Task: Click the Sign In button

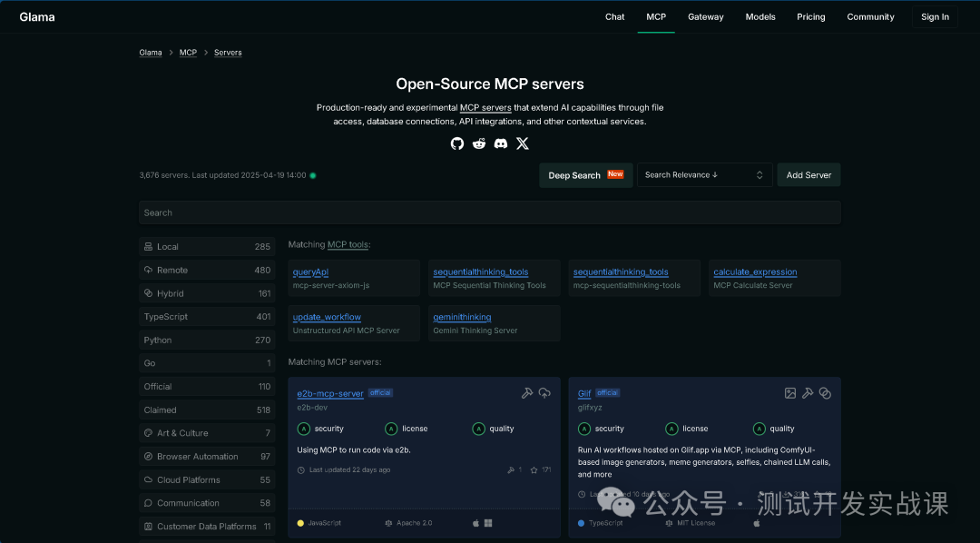Action: (x=935, y=17)
